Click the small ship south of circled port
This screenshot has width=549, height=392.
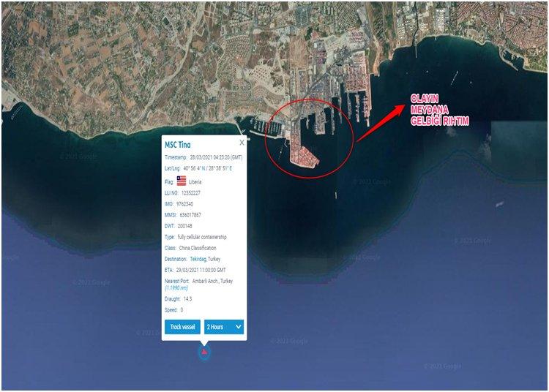tap(336, 195)
